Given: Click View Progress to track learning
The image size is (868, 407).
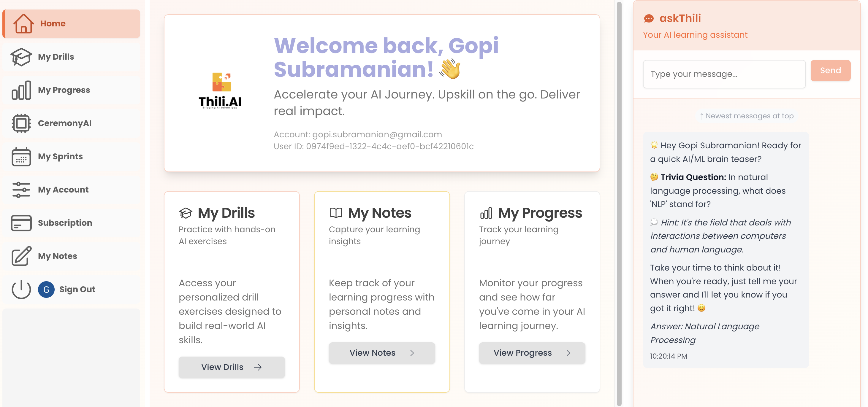Looking at the screenshot, I should pyautogui.click(x=532, y=353).
